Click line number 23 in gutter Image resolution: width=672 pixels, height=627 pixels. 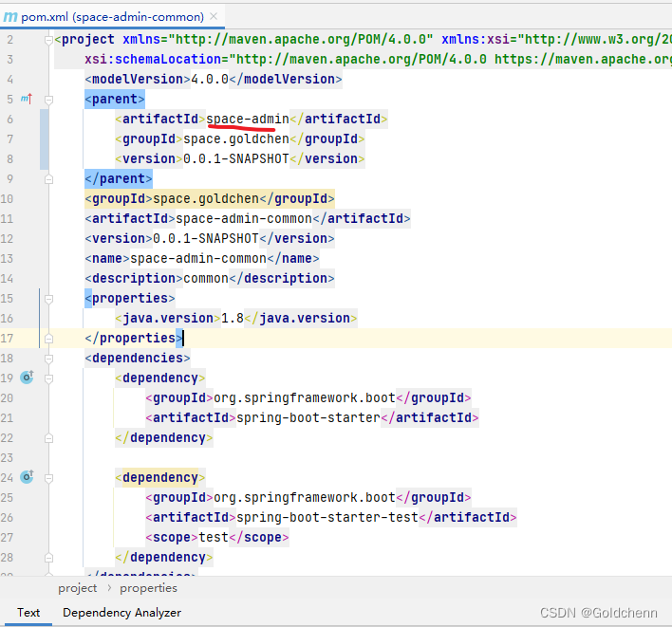[7, 458]
